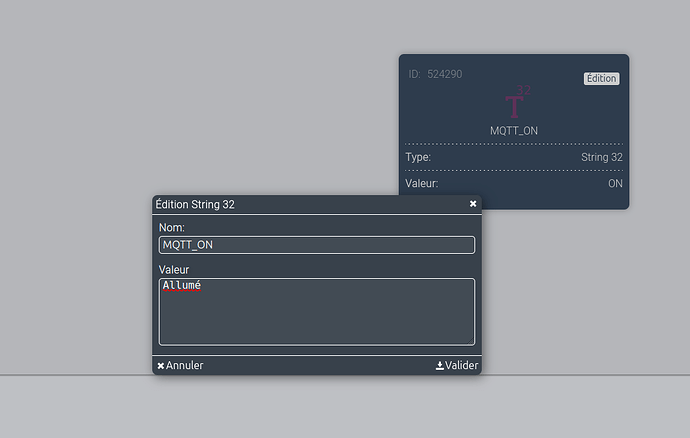Click the String 32 type value on the card
Image resolution: width=690 pixels, height=438 pixels.
(602, 158)
